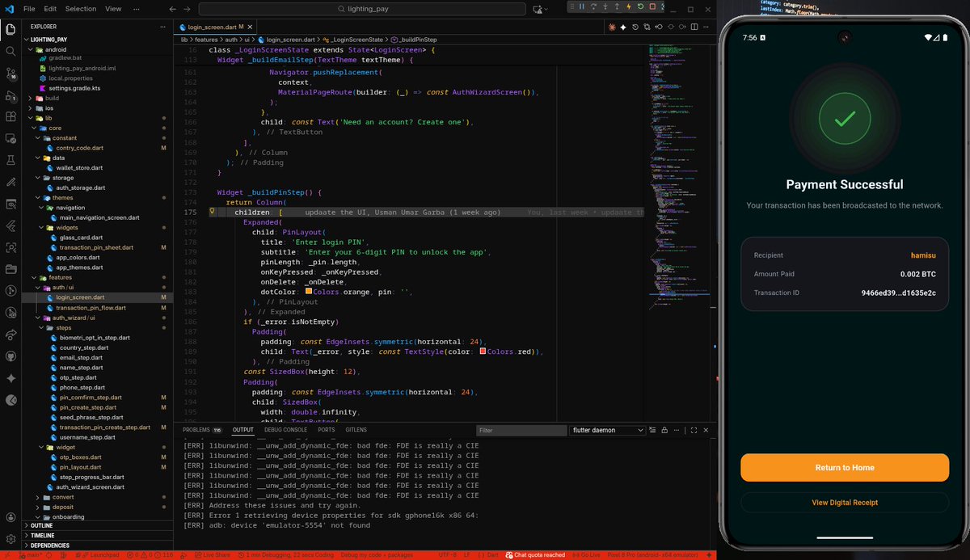Go back with the left arrow navigation
970x560 pixels.
pos(173,9)
